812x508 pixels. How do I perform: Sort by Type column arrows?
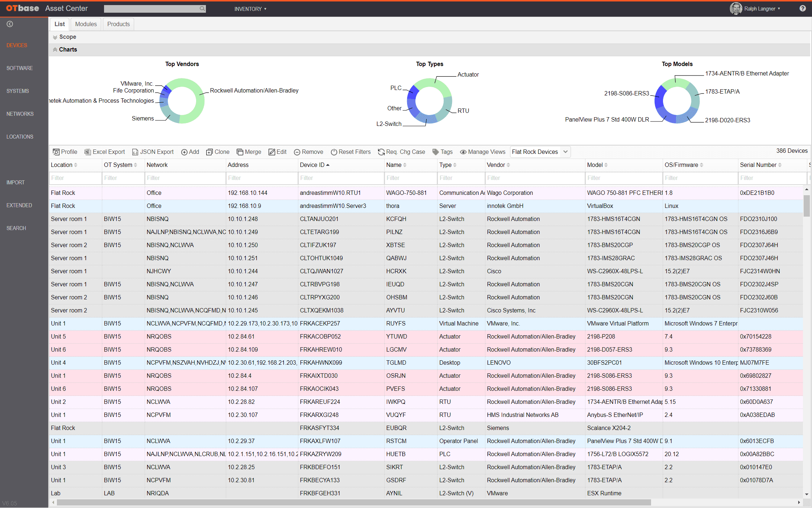click(x=455, y=165)
